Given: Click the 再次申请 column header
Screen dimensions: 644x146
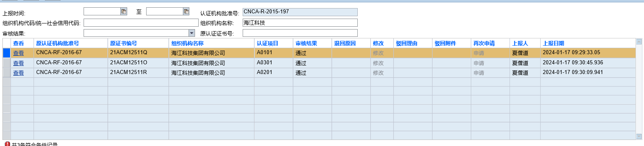Looking at the screenshot, I should pos(484,43).
